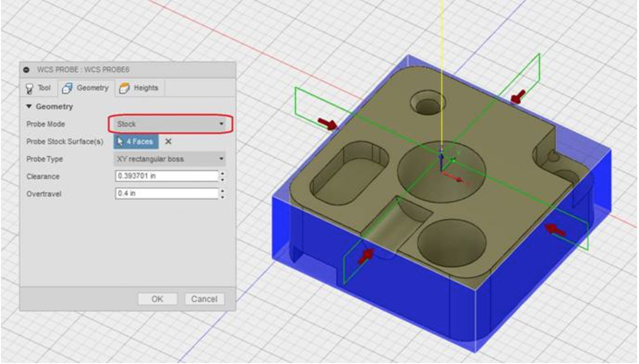Click the Overtravel spinner arrows
Screen dimensions: 639x364
[x=223, y=194]
